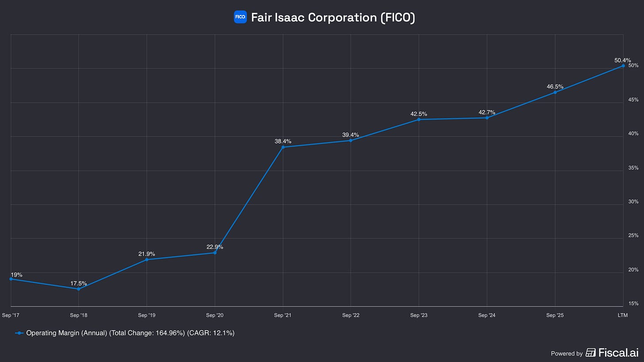Click the 21.9% data label

[147, 254]
